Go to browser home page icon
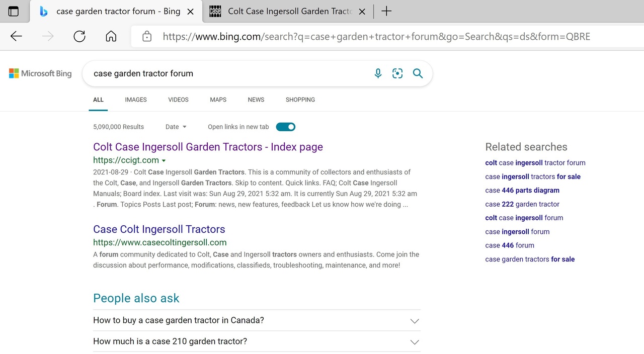 click(111, 36)
